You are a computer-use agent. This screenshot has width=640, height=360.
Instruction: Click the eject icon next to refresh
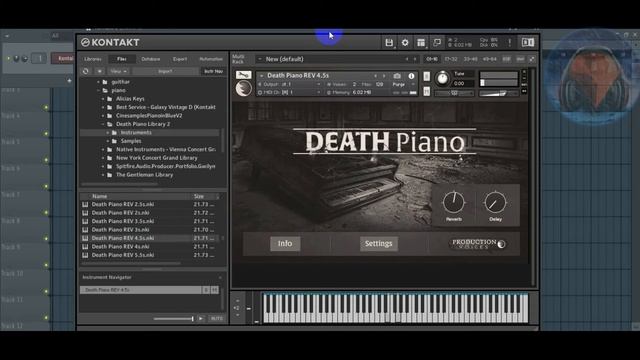(x=99, y=71)
